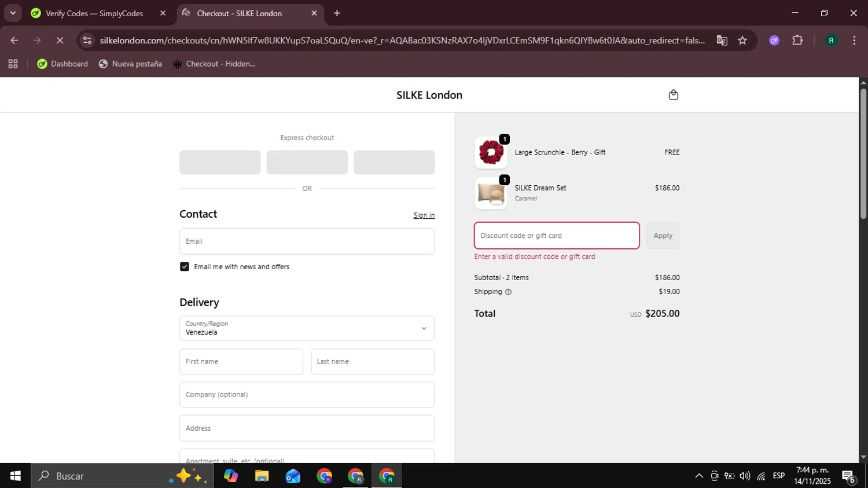The width and height of the screenshot is (868, 488).
Task: Click the SILKE London store title
Action: (x=429, y=95)
